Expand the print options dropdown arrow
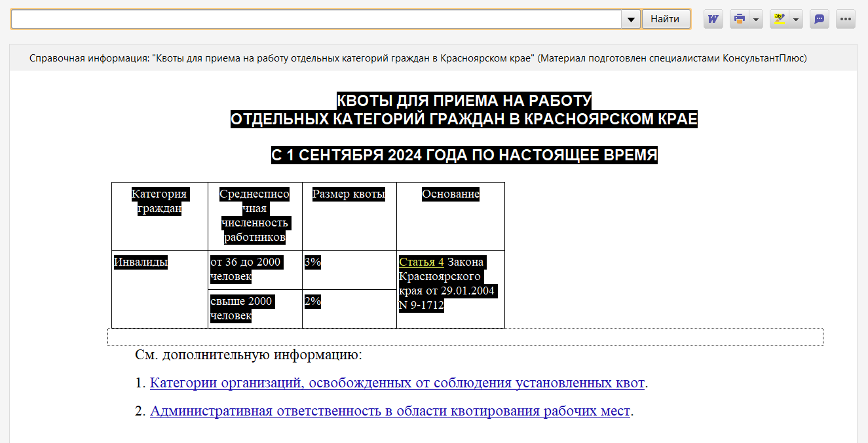This screenshot has height=443, width=868. [756, 19]
